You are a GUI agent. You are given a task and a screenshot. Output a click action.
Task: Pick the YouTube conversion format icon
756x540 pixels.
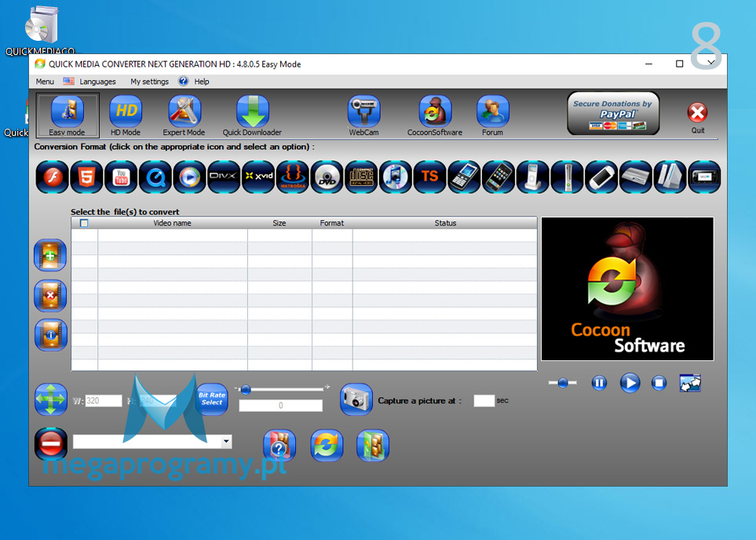[121, 177]
